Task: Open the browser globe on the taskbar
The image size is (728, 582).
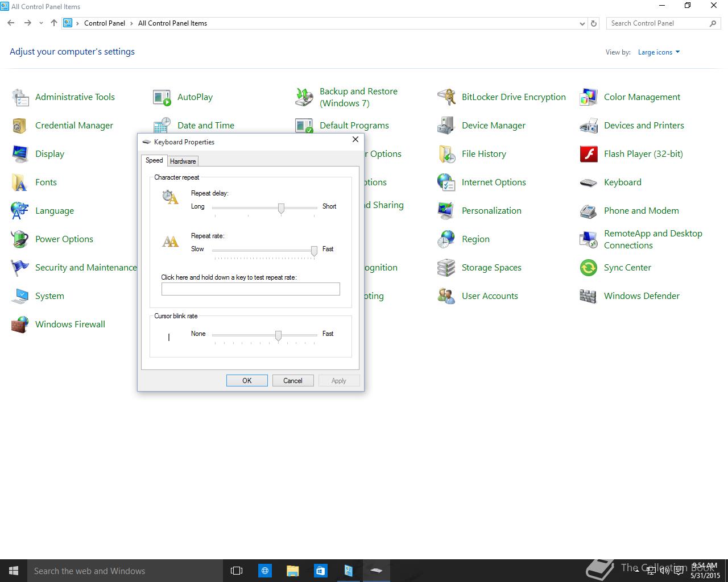Action: point(265,571)
